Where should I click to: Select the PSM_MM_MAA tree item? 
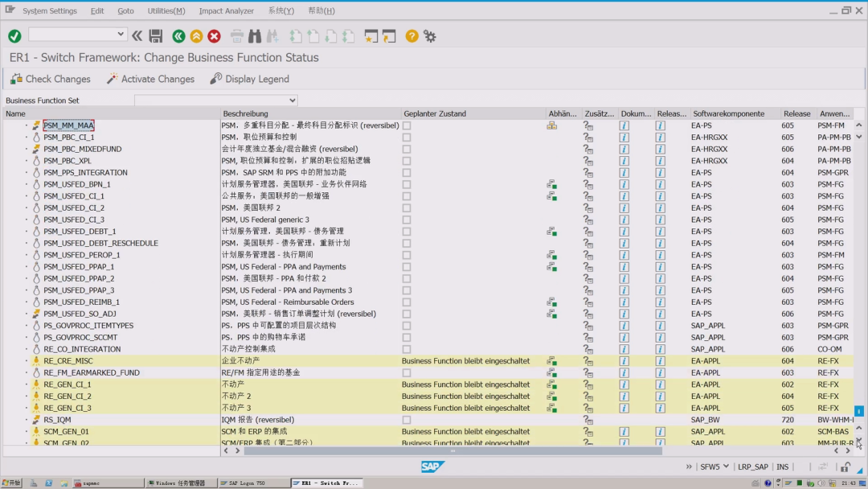pos(68,125)
